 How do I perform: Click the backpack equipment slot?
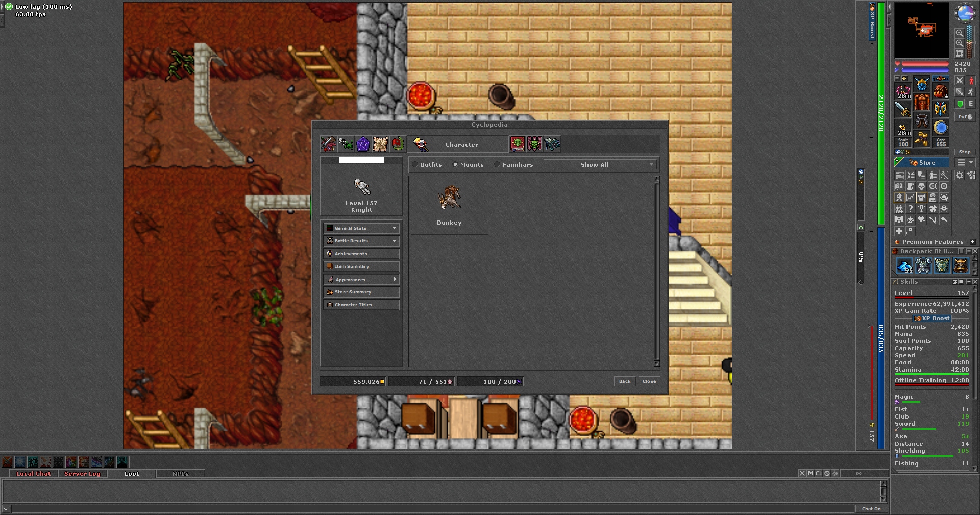pos(941,91)
